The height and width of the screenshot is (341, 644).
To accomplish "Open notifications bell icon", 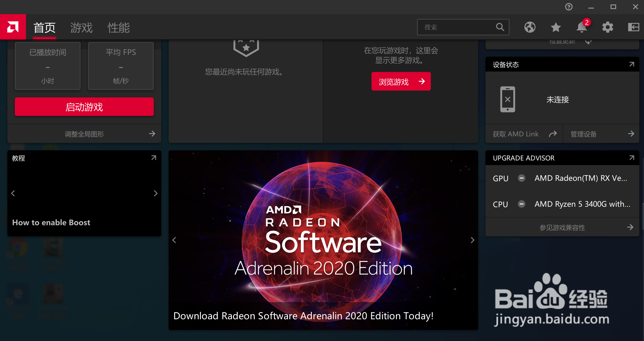I will [x=582, y=27].
